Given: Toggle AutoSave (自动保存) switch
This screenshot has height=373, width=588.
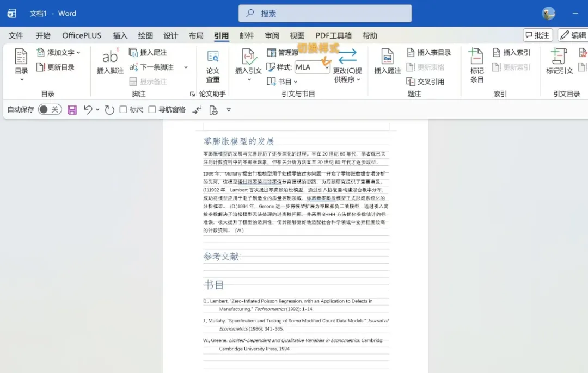Looking at the screenshot, I should coord(50,109).
